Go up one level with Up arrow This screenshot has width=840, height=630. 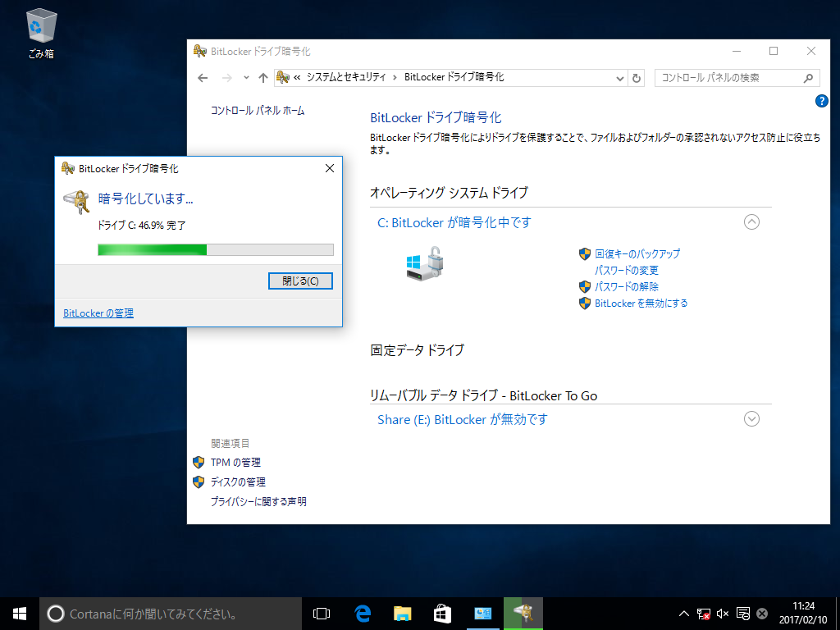coord(263,78)
